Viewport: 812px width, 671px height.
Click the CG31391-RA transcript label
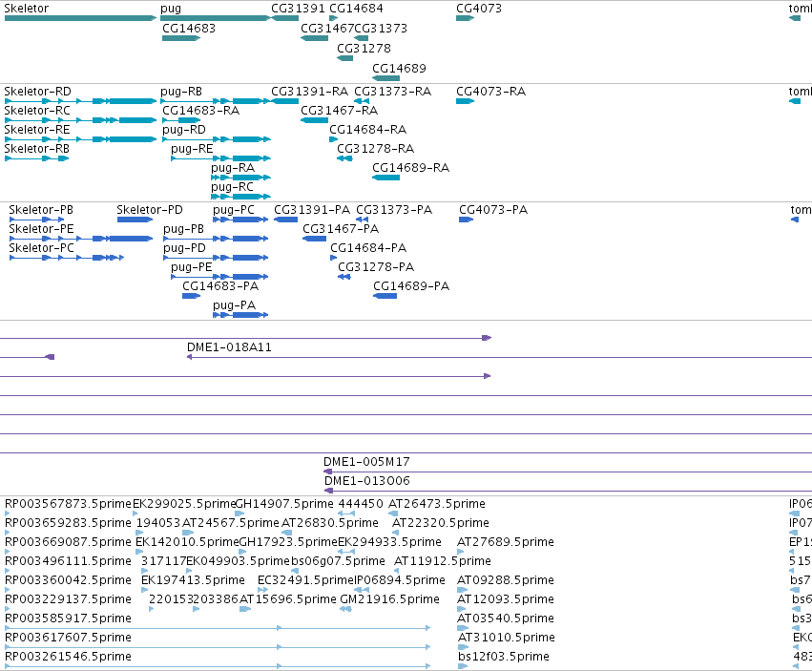point(310,92)
